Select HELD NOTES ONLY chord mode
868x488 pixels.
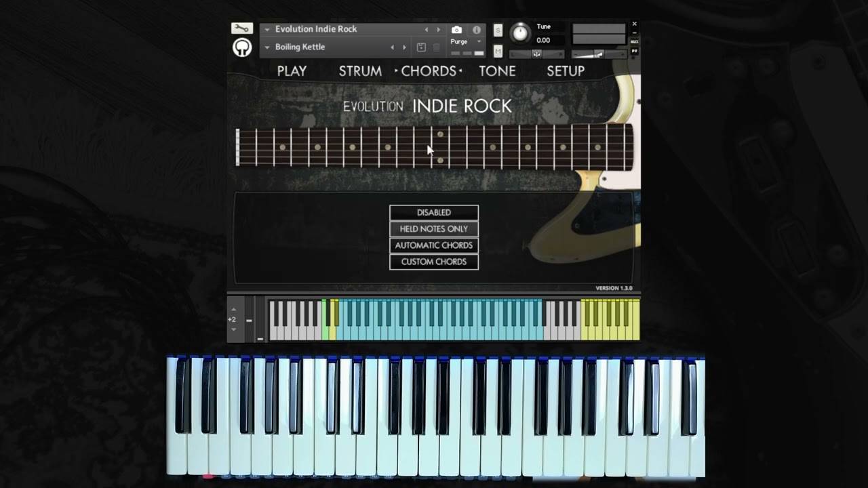(434, 229)
